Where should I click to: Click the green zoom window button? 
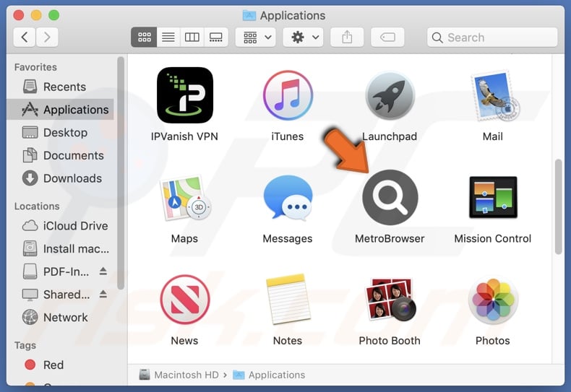[54, 15]
